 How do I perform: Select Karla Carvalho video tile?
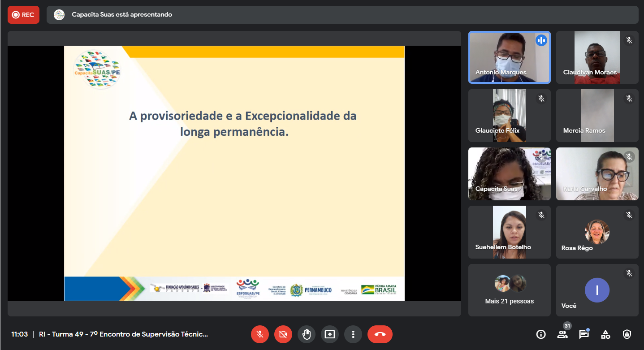point(597,173)
